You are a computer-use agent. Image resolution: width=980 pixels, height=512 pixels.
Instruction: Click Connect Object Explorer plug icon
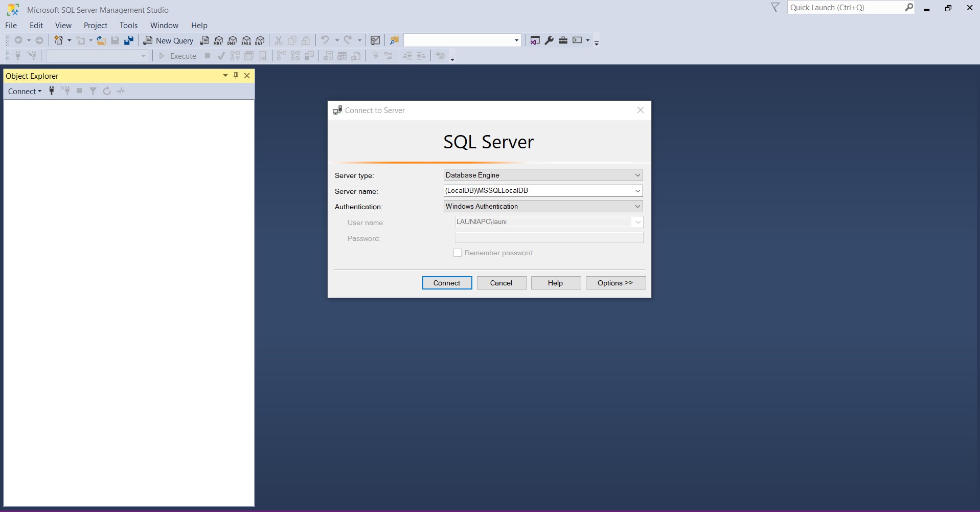pyautogui.click(x=52, y=91)
